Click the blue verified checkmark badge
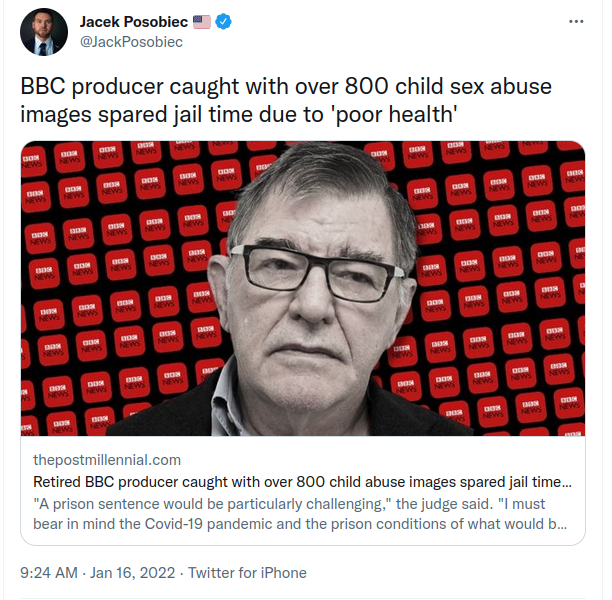Screen dimensions: 612x600 (x=224, y=21)
